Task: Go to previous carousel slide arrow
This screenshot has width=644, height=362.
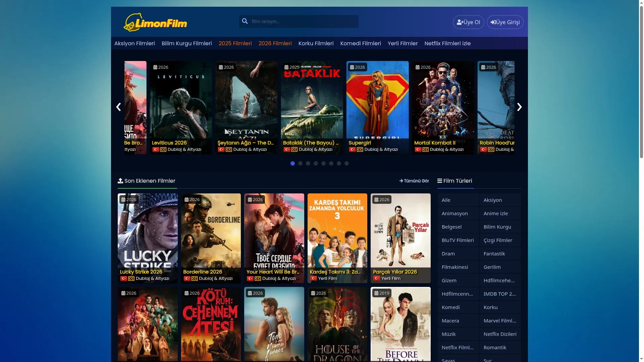Action: 118,107
